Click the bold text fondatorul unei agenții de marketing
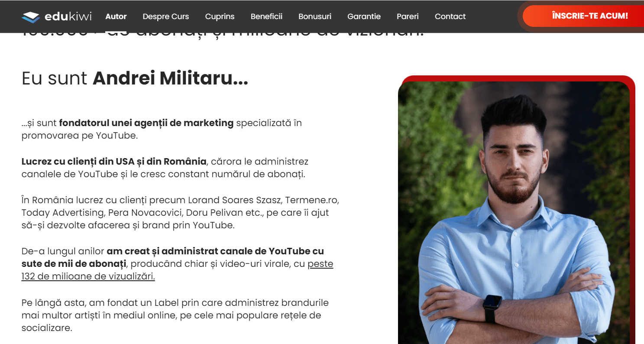 pyautogui.click(x=146, y=123)
